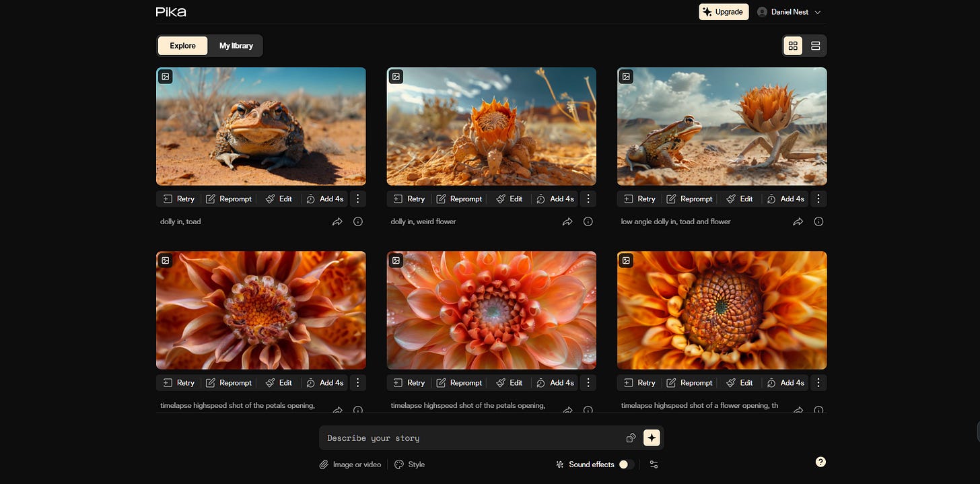This screenshot has width=980, height=484.
Task: Select the Explore tab
Action: click(182, 46)
